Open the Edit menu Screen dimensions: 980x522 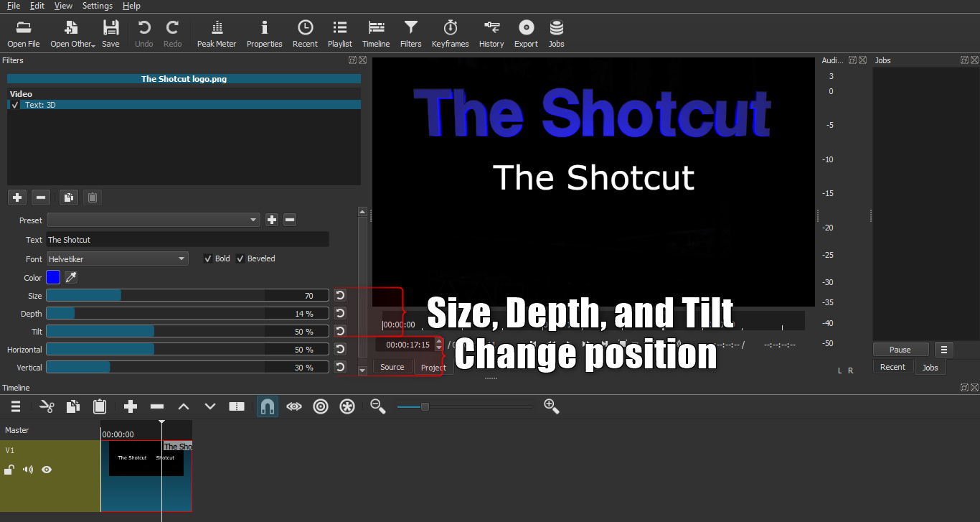(37, 6)
